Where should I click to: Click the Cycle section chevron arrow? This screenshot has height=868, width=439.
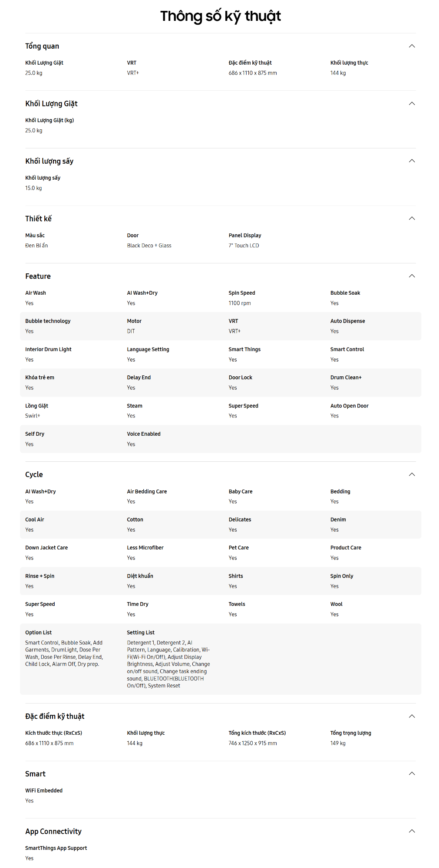pyautogui.click(x=412, y=474)
